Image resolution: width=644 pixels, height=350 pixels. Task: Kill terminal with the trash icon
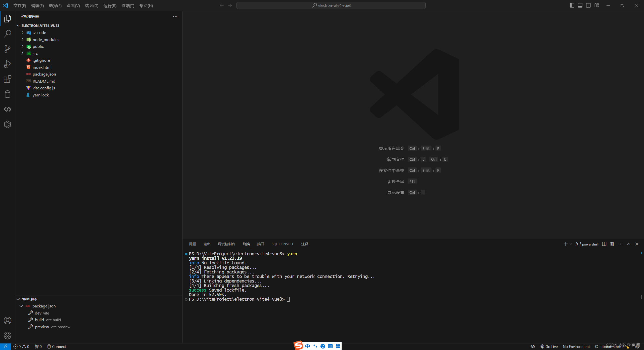pos(612,244)
